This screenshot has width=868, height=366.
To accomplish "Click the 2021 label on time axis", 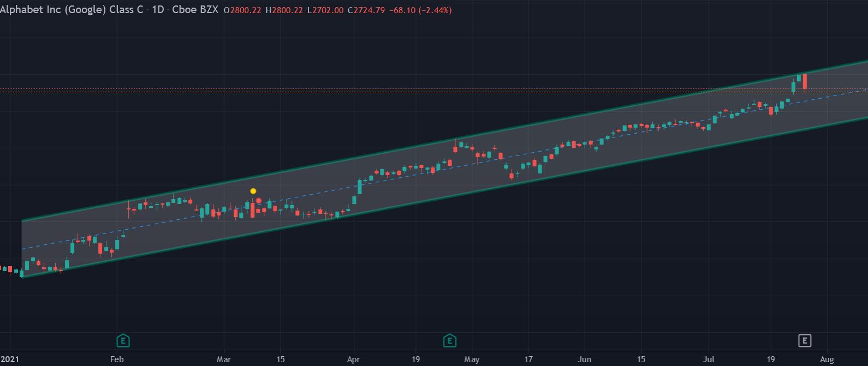I will point(9,359).
